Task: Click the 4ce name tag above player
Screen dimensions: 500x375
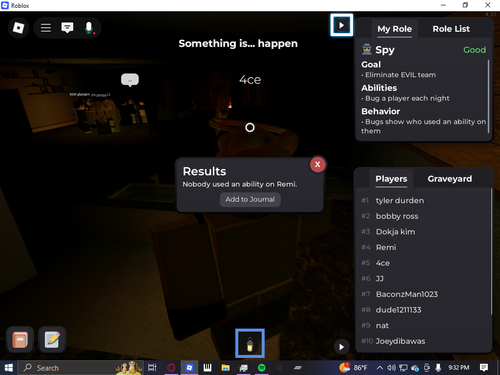Action: coord(250,80)
